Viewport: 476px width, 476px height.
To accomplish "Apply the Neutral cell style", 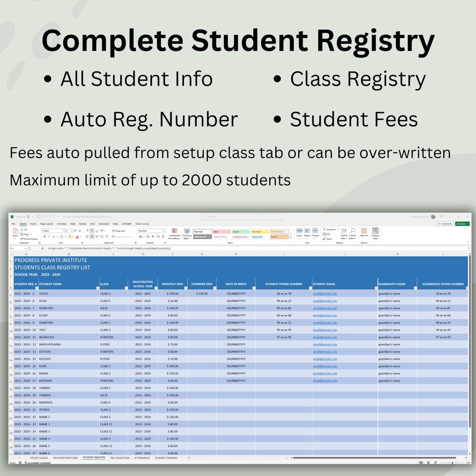I will [260, 232].
